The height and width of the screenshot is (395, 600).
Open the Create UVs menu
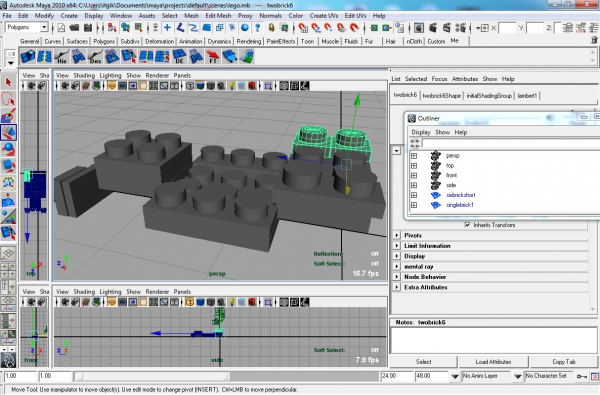[x=324, y=16]
